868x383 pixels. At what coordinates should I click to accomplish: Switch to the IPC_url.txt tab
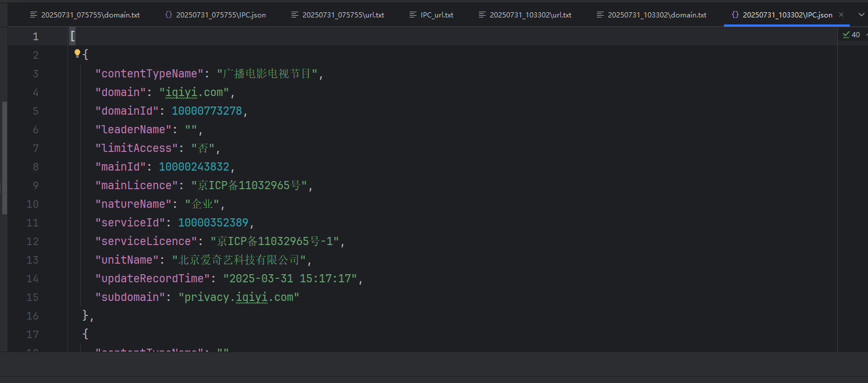[431, 15]
